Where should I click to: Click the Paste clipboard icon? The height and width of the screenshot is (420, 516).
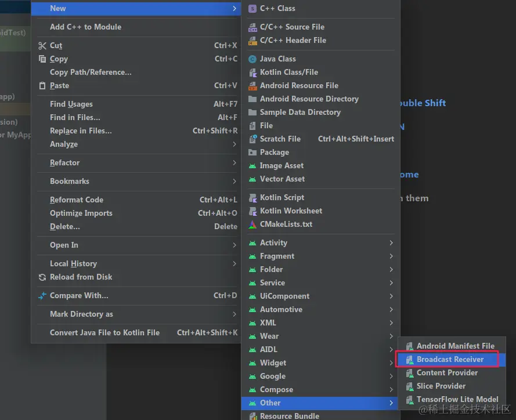pos(42,86)
